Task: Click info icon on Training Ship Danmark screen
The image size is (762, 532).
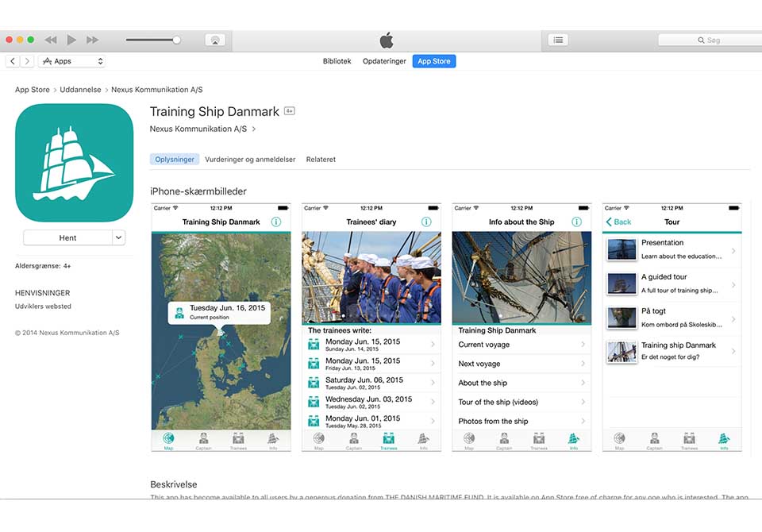Action: pos(275,222)
